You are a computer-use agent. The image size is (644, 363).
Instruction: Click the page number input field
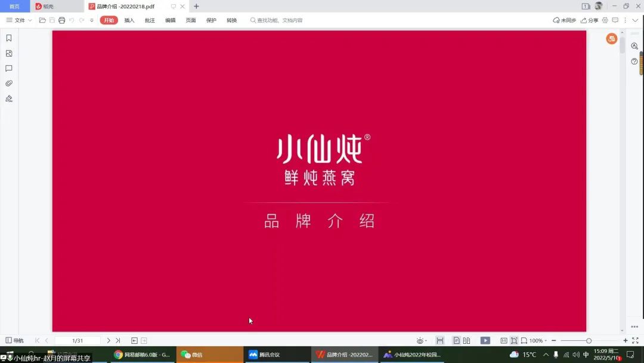[78, 340]
